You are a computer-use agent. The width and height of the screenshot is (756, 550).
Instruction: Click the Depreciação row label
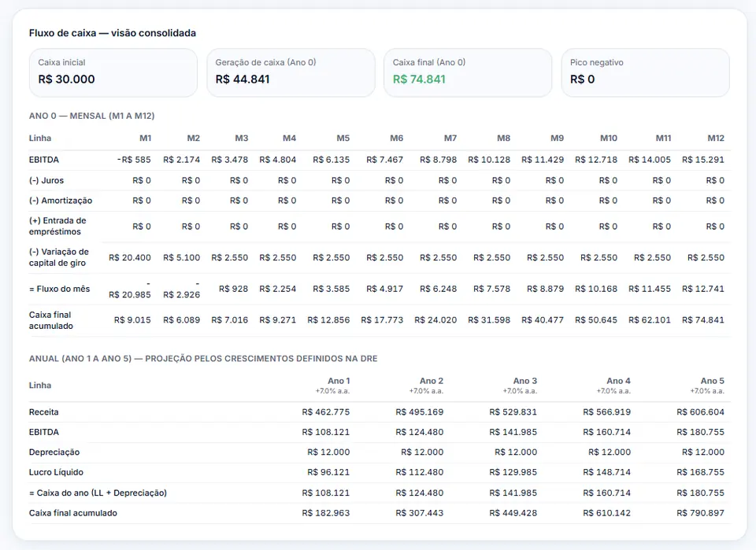coord(54,452)
